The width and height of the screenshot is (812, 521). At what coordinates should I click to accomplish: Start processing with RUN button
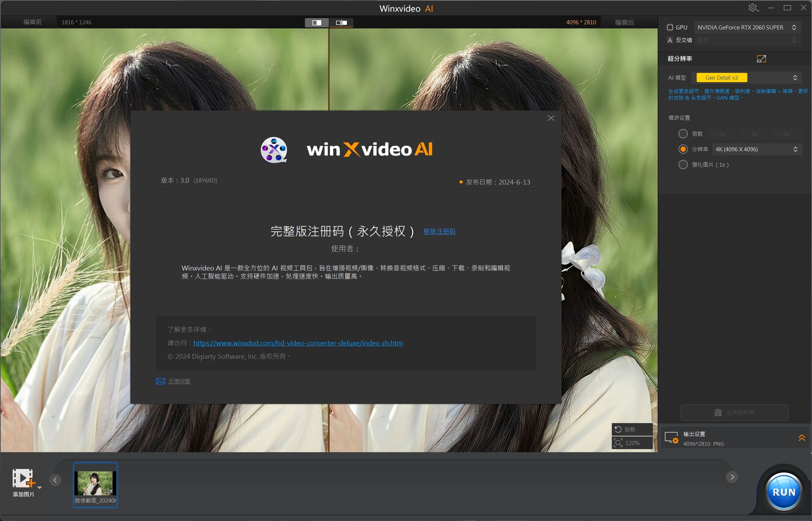(x=784, y=492)
